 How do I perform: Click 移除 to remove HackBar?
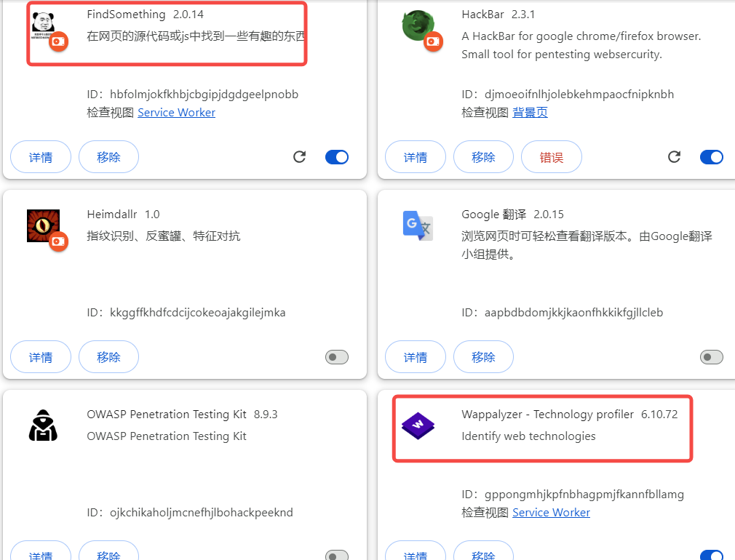click(x=483, y=156)
